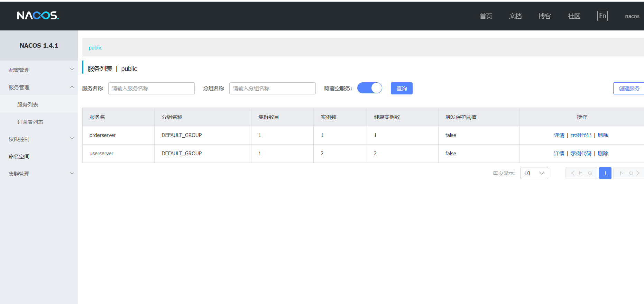Click false threshold value for userserver

(451, 153)
